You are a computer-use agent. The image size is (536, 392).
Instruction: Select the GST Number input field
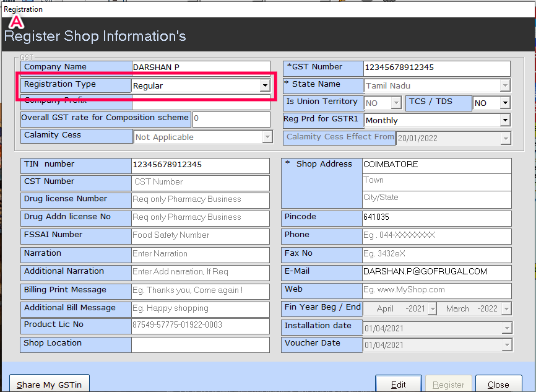[436, 68]
